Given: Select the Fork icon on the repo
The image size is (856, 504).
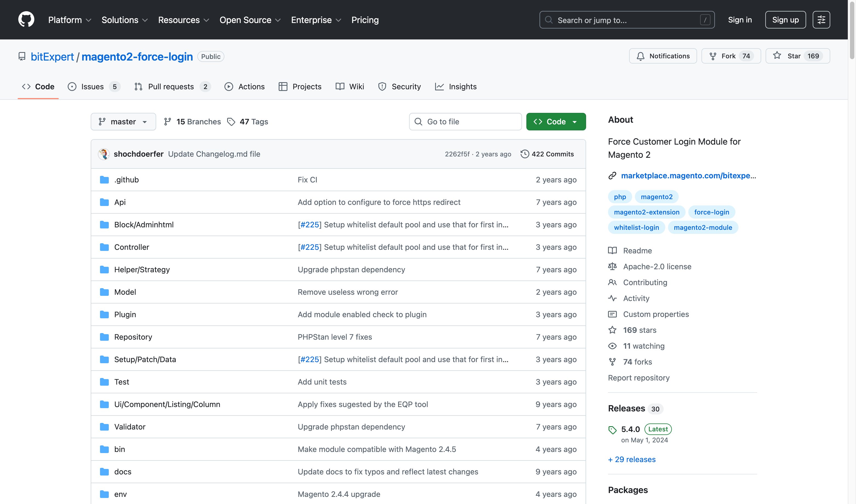Looking at the screenshot, I should click(712, 56).
